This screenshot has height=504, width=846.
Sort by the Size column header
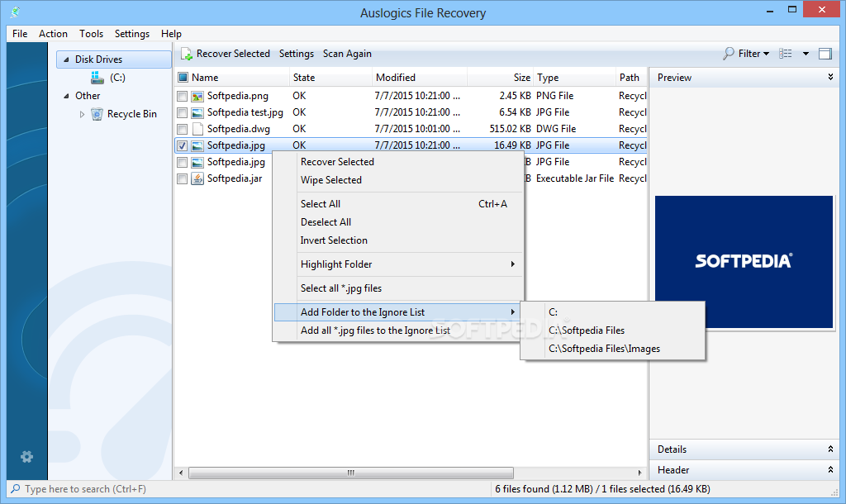pyautogui.click(x=500, y=78)
